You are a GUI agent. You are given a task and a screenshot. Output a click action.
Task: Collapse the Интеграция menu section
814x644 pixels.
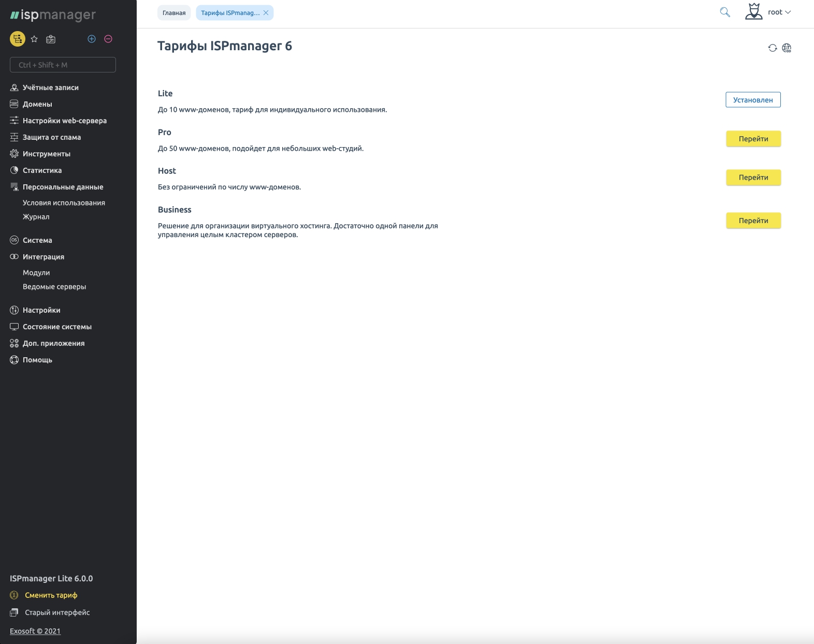43,257
